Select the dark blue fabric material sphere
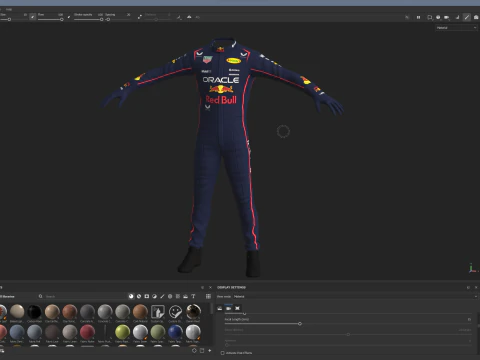The width and height of the screenshot is (480, 360). click(x=175, y=332)
